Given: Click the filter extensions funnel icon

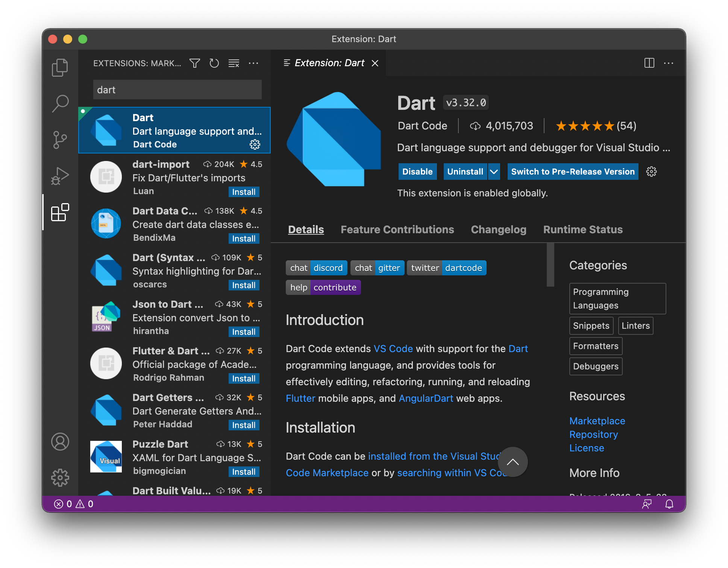Looking at the screenshot, I should (x=194, y=63).
